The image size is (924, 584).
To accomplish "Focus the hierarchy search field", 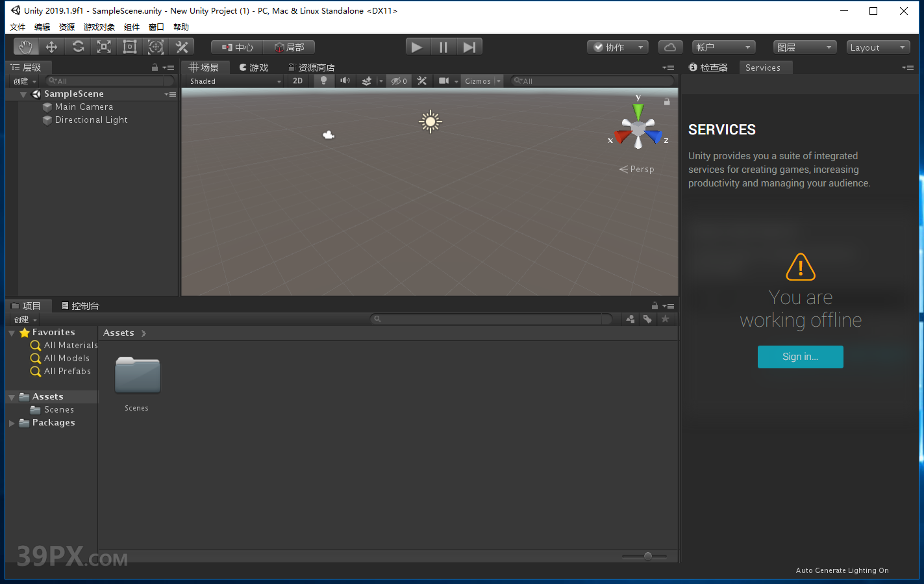I will point(110,81).
